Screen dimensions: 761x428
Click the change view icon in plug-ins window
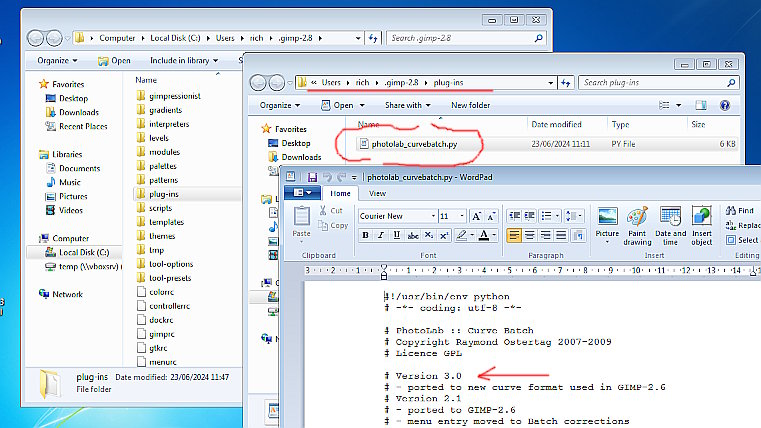click(x=664, y=105)
